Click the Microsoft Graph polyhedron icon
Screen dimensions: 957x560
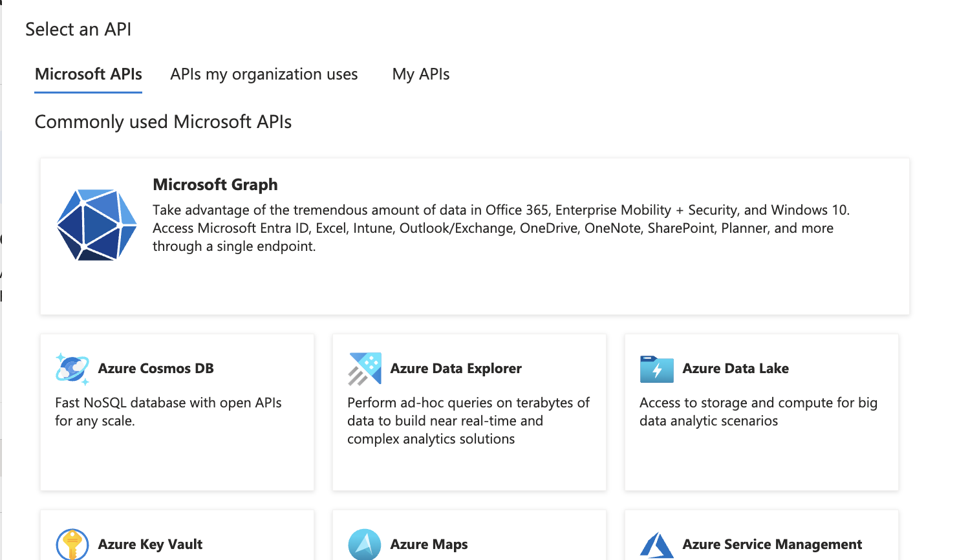(x=97, y=224)
